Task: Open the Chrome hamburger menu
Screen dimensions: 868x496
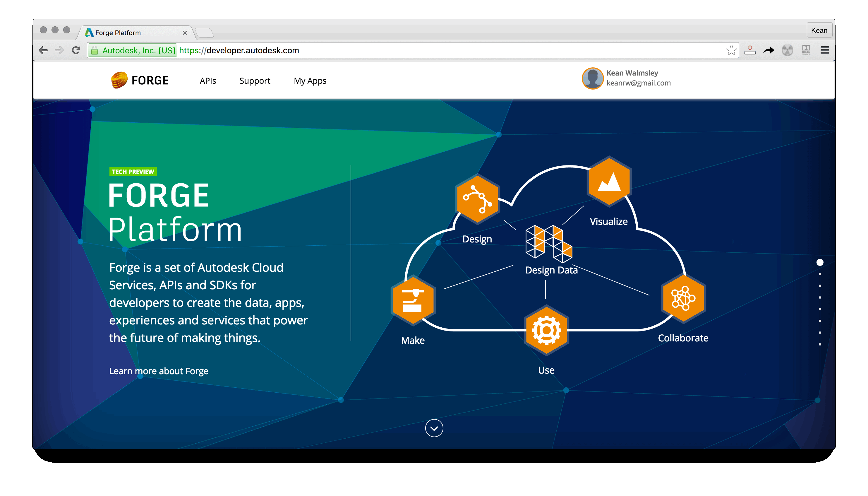Action: coord(824,50)
